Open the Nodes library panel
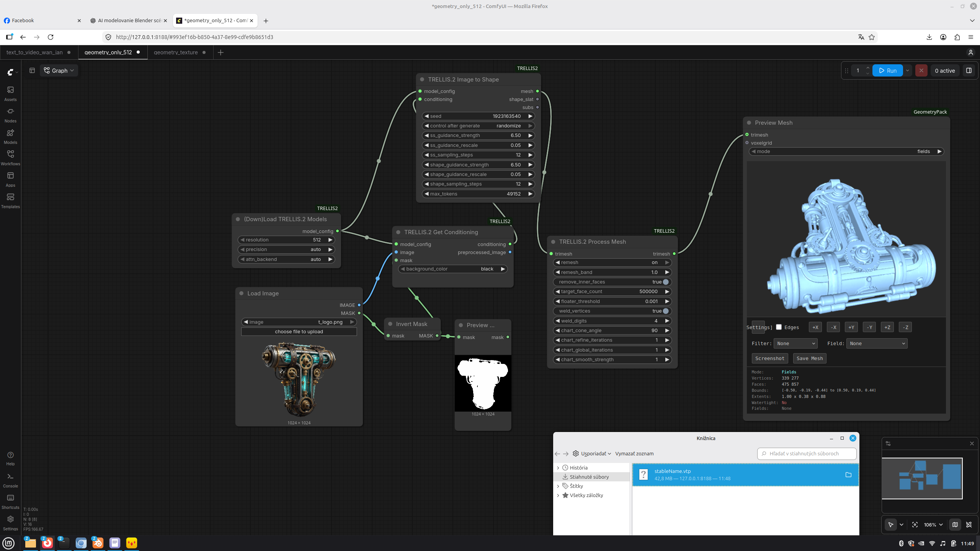This screenshot has height=551, width=980. pyautogui.click(x=10, y=115)
